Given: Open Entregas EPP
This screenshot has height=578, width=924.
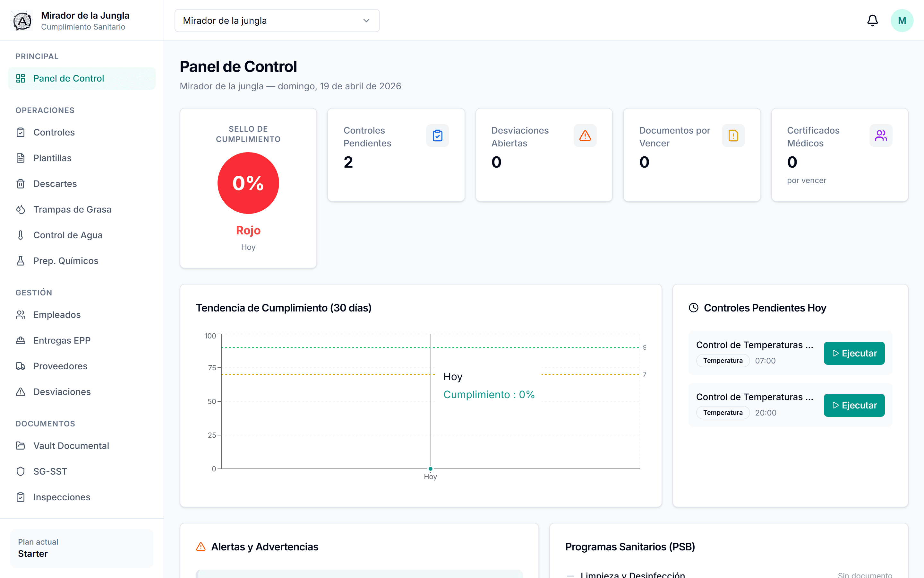Looking at the screenshot, I should tap(82, 340).
